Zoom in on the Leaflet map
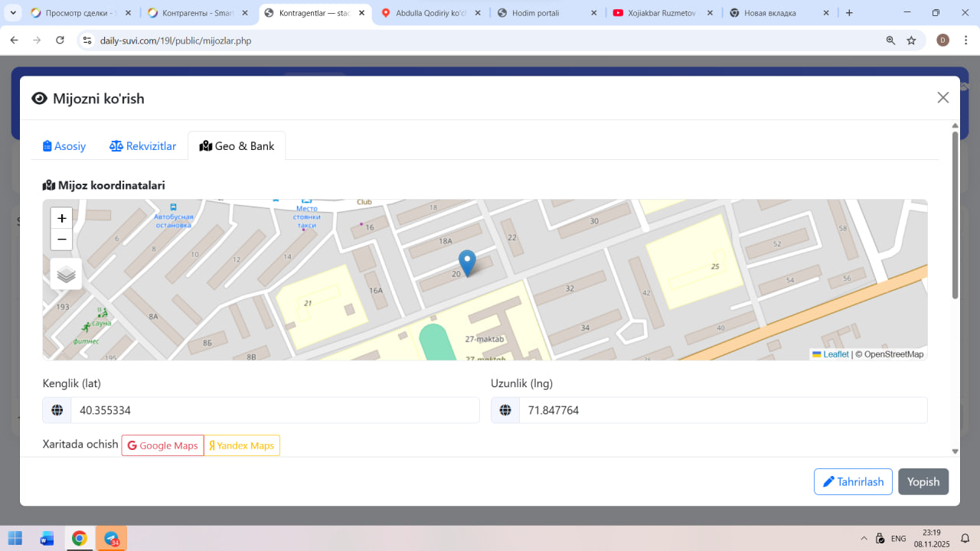This screenshot has height=551, width=980. coord(62,218)
